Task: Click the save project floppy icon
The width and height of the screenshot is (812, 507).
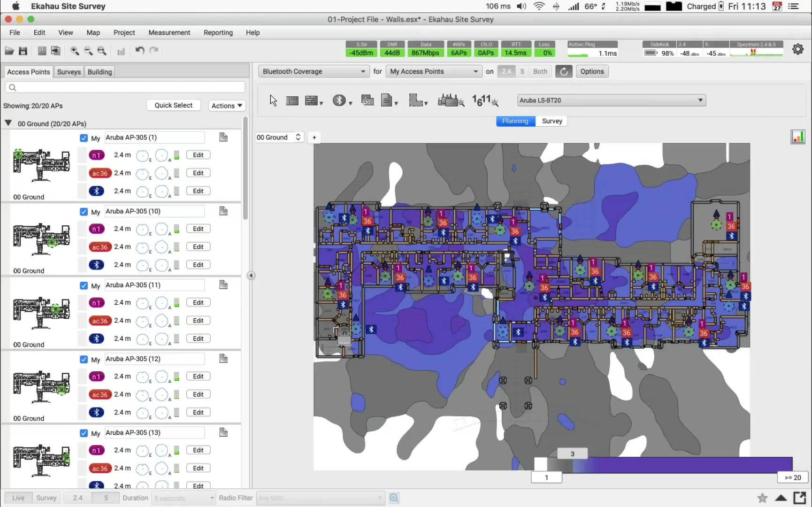Action: (x=23, y=51)
